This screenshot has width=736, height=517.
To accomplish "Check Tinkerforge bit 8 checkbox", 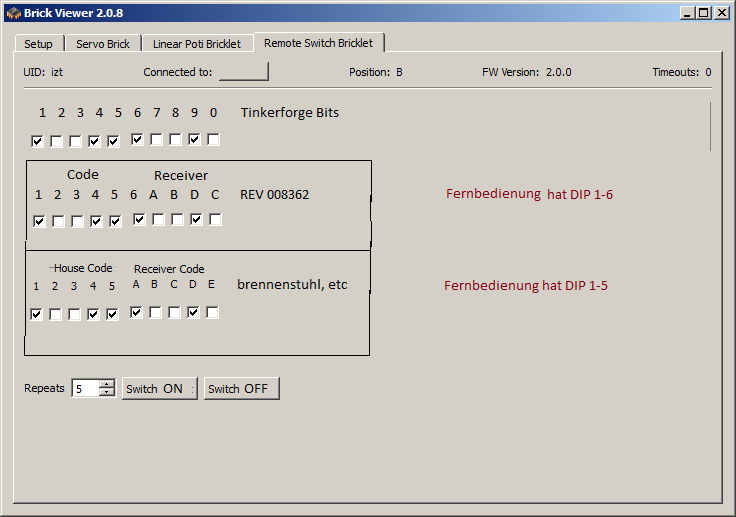I will (175, 139).
